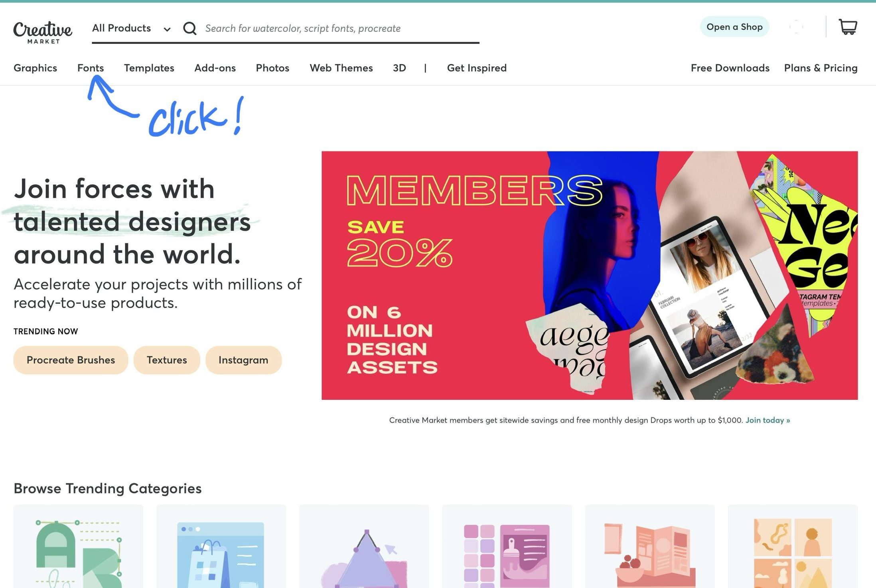
Task: Click the Procreate Brushes trending tag
Action: [x=70, y=360]
